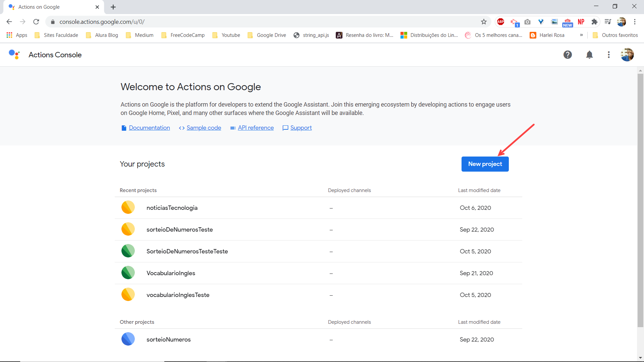This screenshot has width=644, height=362.
Task: Click the NP extension icon
Action: [x=581, y=22]
